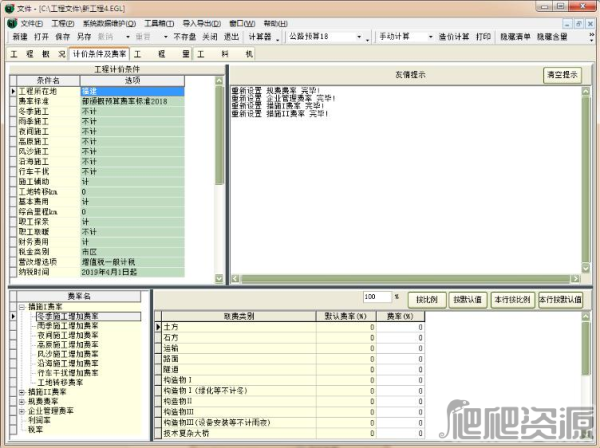Click 另存 in the toolbar
600x448 pixels.
[x=84, y=37]
